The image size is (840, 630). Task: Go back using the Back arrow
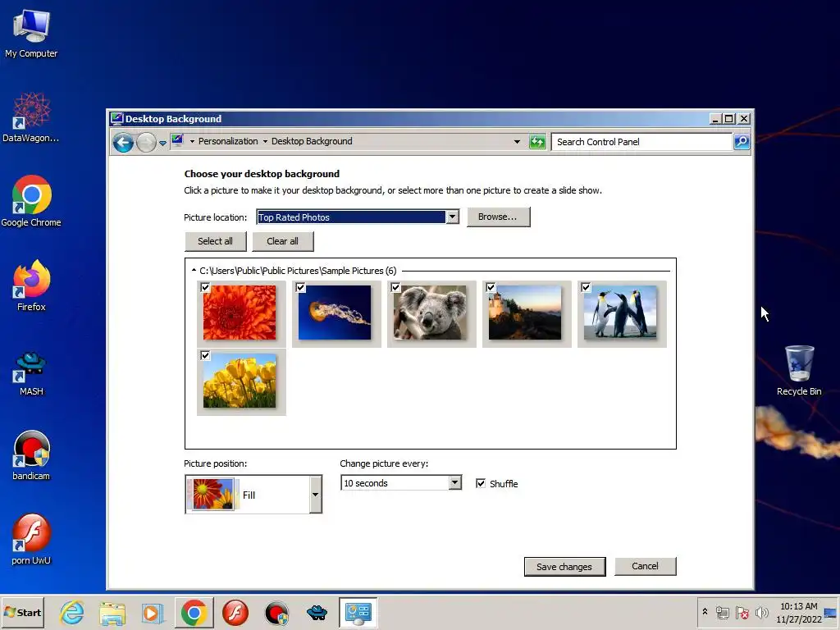(123, 143)
